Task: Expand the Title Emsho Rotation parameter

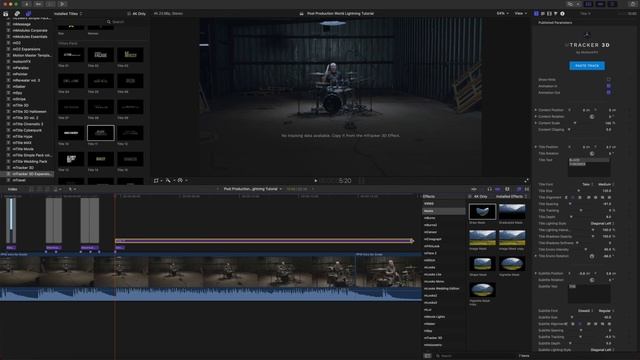Action: pos(536,256)
